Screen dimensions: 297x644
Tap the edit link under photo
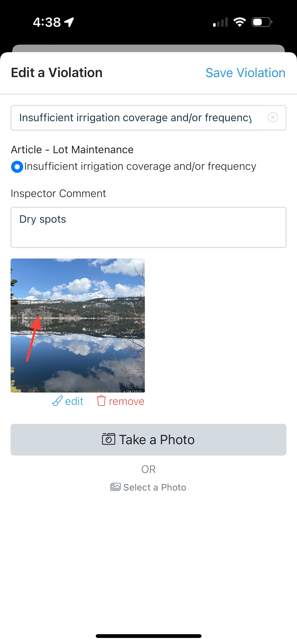tap(74, 401)
